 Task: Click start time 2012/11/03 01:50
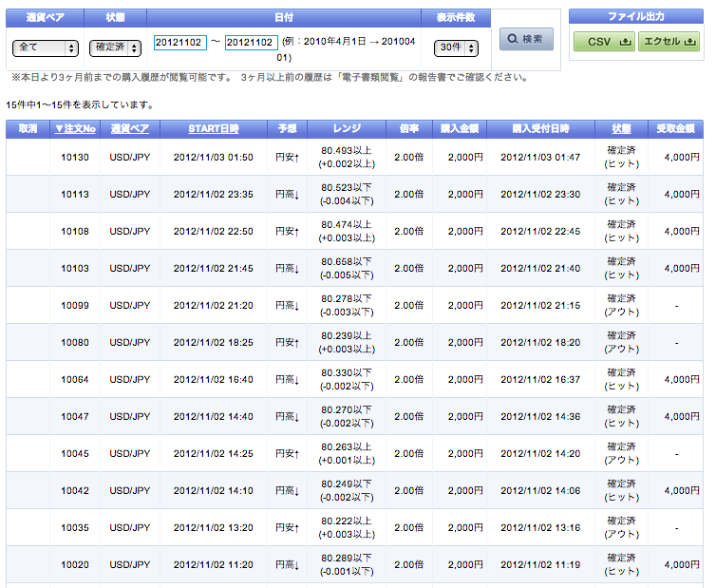click(x=214, y=157)
